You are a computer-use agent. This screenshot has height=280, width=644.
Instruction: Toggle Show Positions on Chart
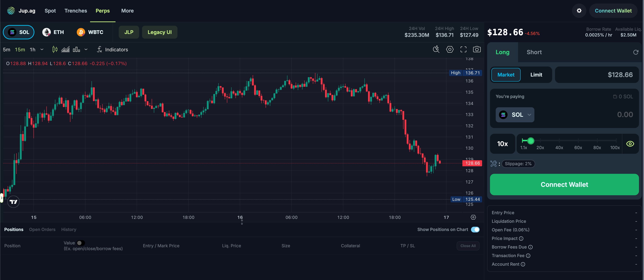(475, 230)
